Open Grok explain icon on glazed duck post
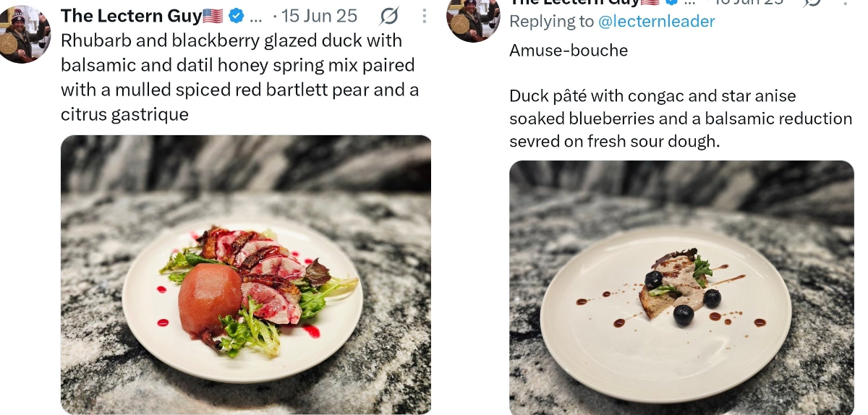This screenshot has width=868, height=415. click(x=389, y=15)
